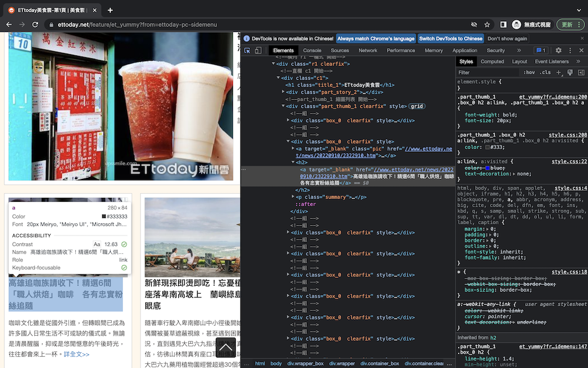The height and width of the screenshot is (368, 588).
Task: Open the Security tab
Action: click(x=496, y=50)
